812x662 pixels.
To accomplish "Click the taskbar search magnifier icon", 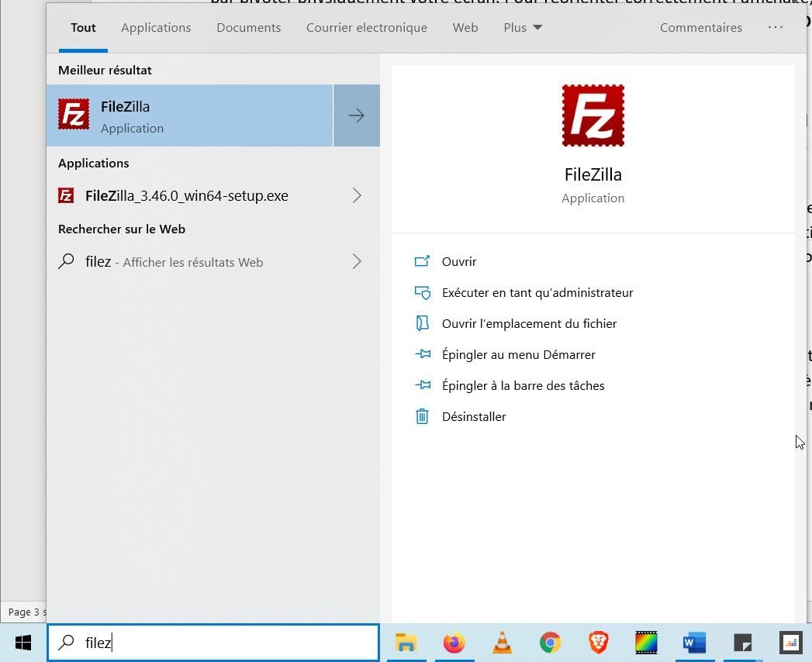I will point(66,643).
